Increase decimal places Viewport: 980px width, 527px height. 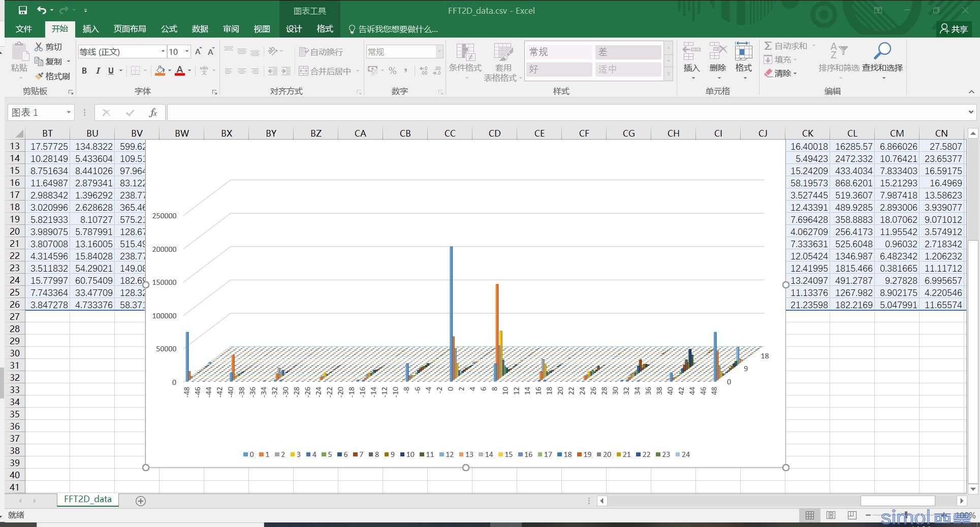(x=424, y=71)
